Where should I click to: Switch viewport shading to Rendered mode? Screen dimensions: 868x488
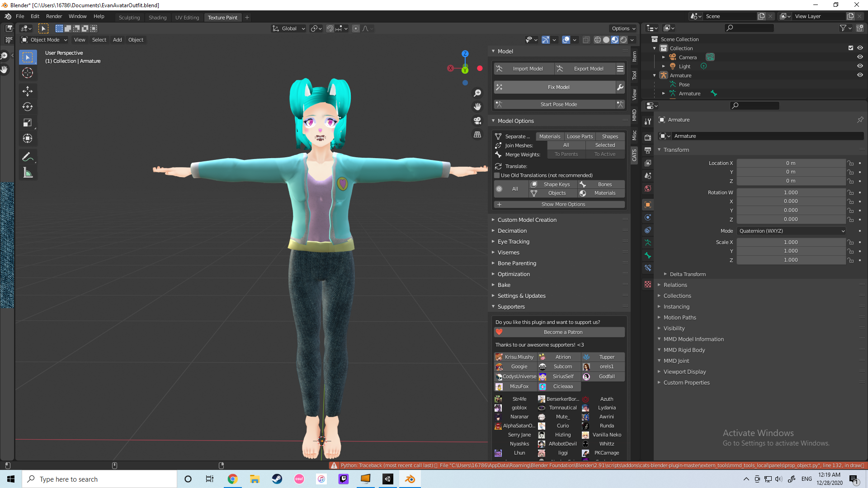click(x=623, y=40)
